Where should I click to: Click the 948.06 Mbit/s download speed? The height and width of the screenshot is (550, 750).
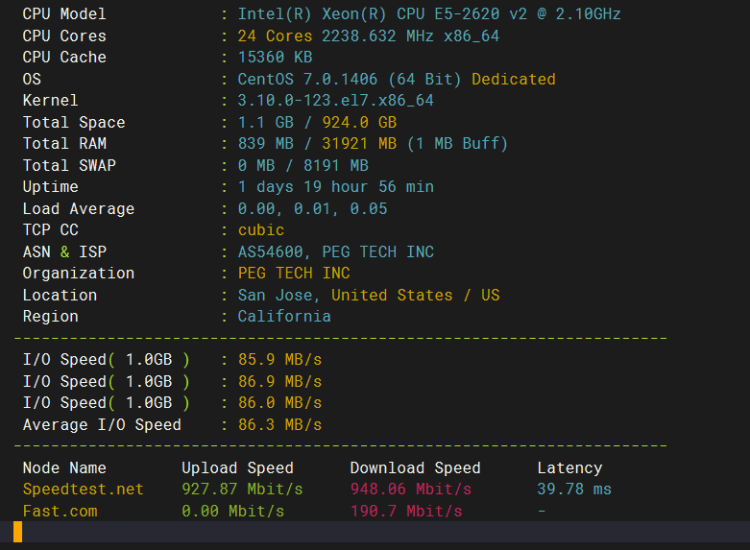click(x=410, y=490)
